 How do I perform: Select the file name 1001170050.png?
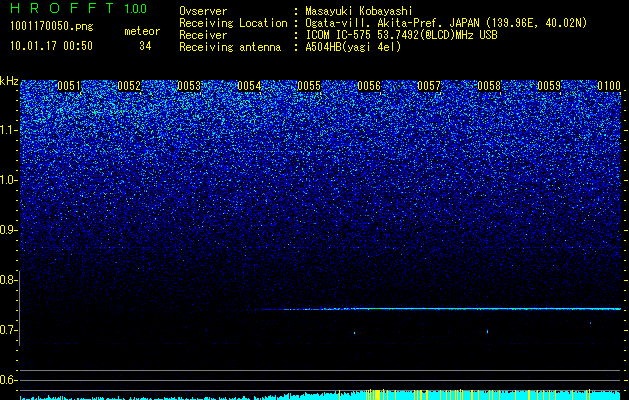[x=52, y=27]
